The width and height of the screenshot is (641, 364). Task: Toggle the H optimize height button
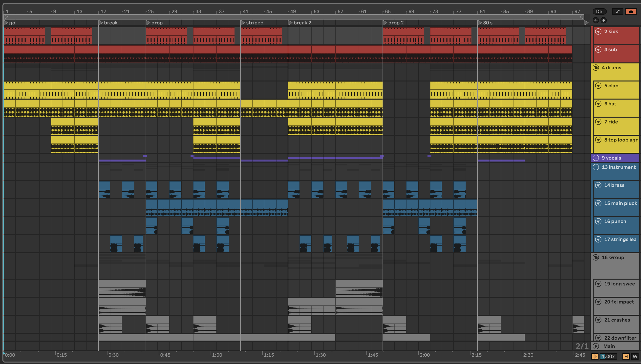coord(626,356)
